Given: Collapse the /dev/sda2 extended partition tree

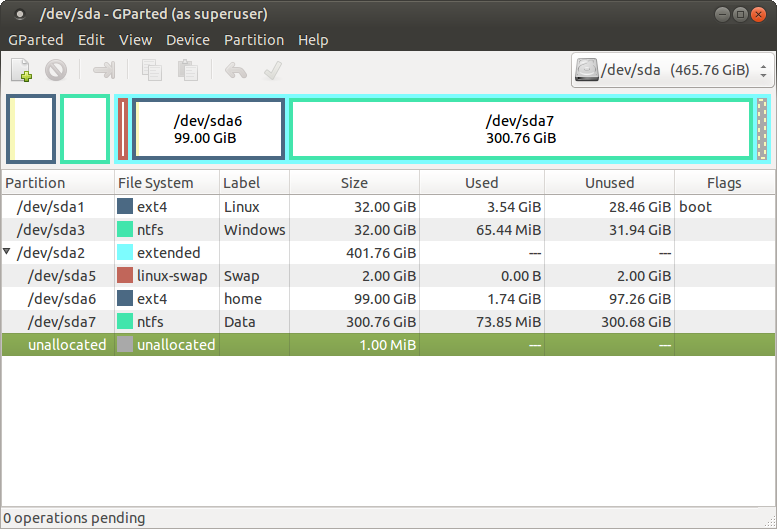Looking at the screenshot, I should point(9,253).
